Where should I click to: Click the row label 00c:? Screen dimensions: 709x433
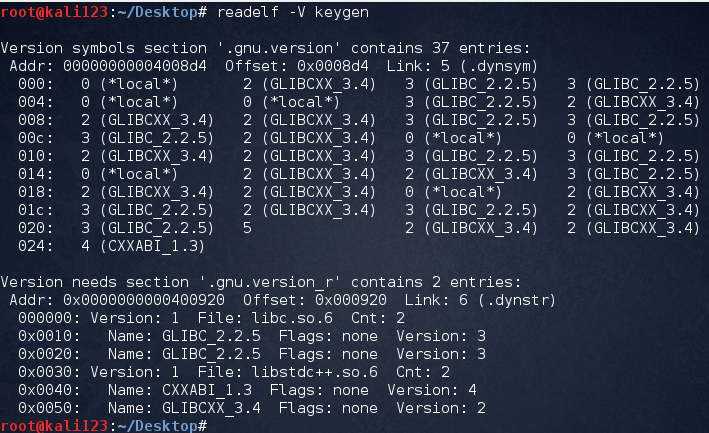(36, 138)
